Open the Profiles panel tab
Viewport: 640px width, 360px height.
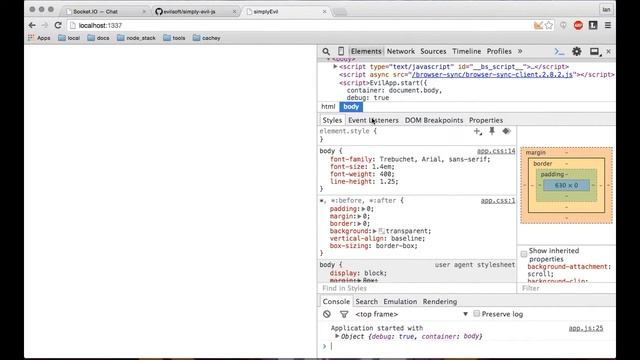click(x=499, y=51)
